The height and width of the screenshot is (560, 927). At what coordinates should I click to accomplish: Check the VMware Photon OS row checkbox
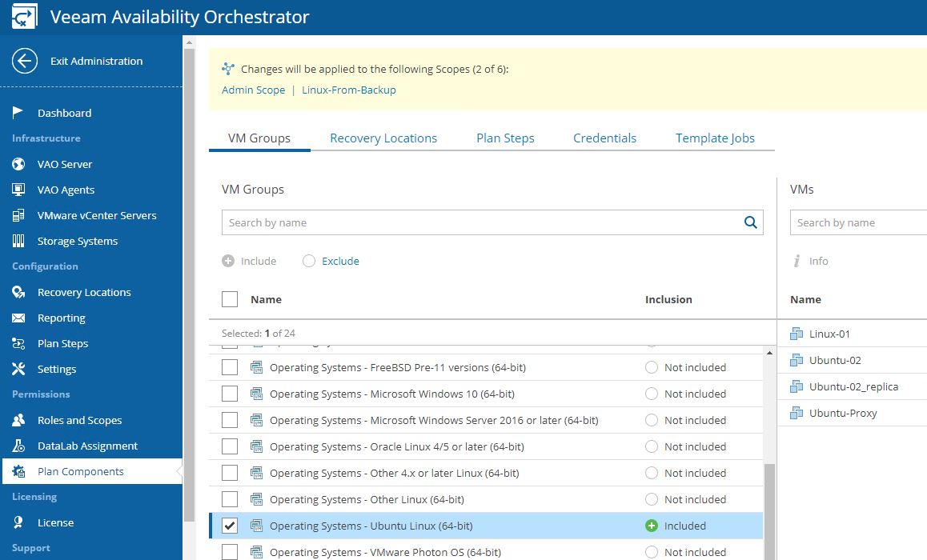pyautogui.click(x=230, y=552)
